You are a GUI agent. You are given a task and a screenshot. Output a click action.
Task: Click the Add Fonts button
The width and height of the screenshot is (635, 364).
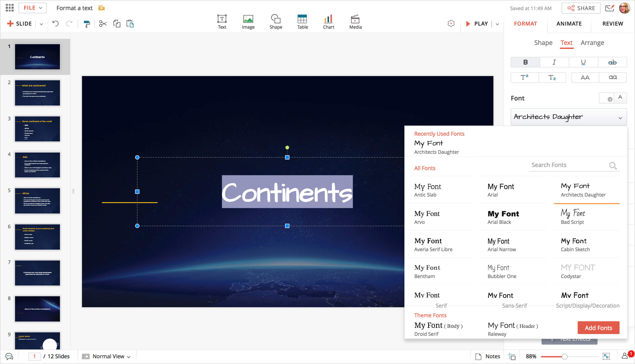click(598, 328)
